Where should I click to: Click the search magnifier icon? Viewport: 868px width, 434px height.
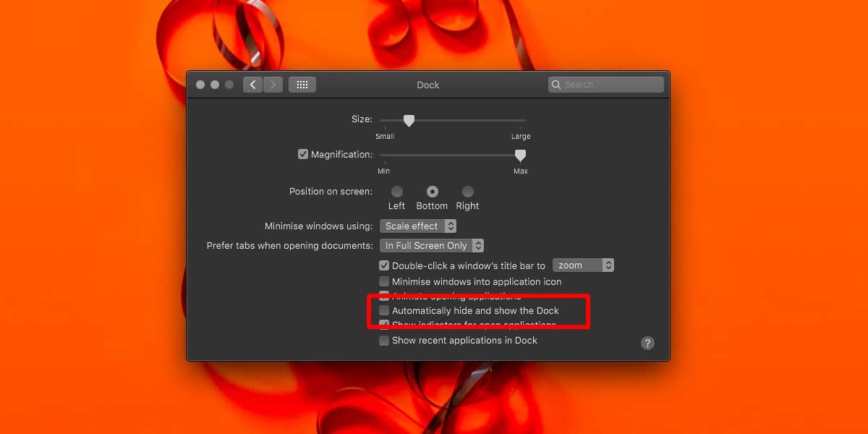556,85
